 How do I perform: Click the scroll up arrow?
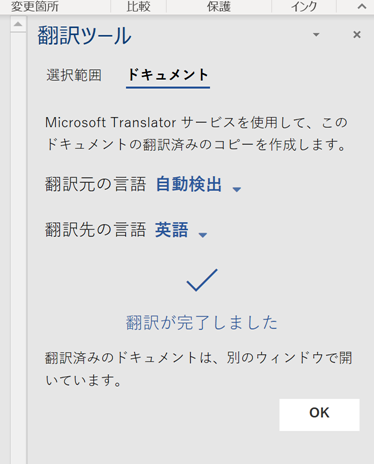tap(18, 24)
